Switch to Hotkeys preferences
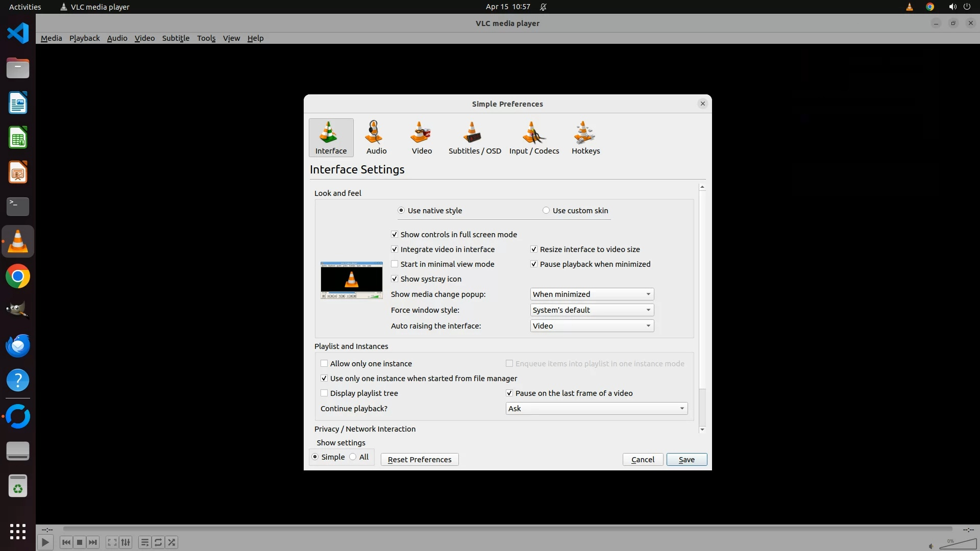980x551 pixels. click(585, 138)
